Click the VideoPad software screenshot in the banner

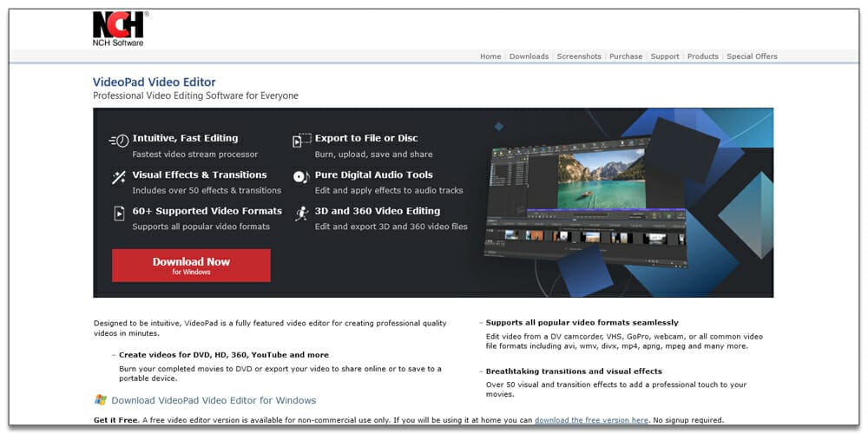click(x=584, y=203)
